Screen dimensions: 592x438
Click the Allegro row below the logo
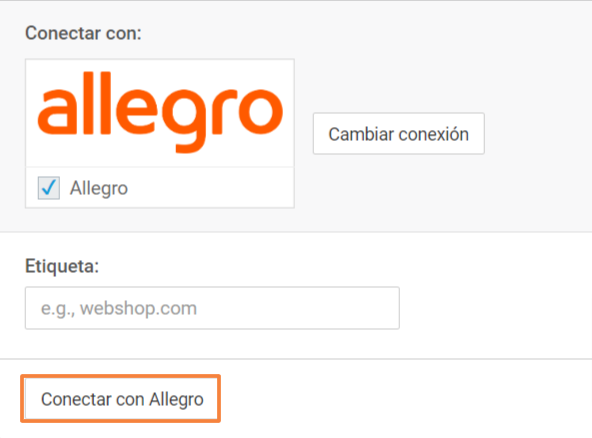(160, 188)
